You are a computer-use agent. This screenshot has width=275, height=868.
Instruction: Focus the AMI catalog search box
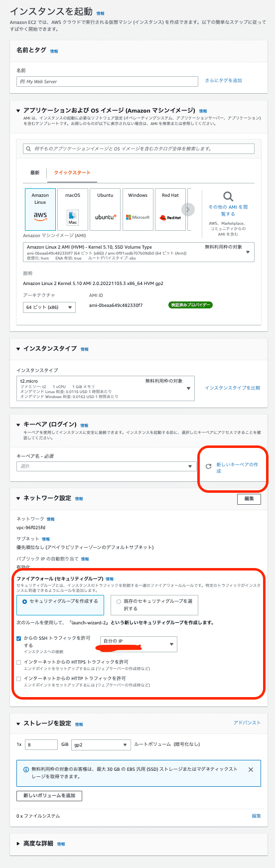tap(138, 148)
